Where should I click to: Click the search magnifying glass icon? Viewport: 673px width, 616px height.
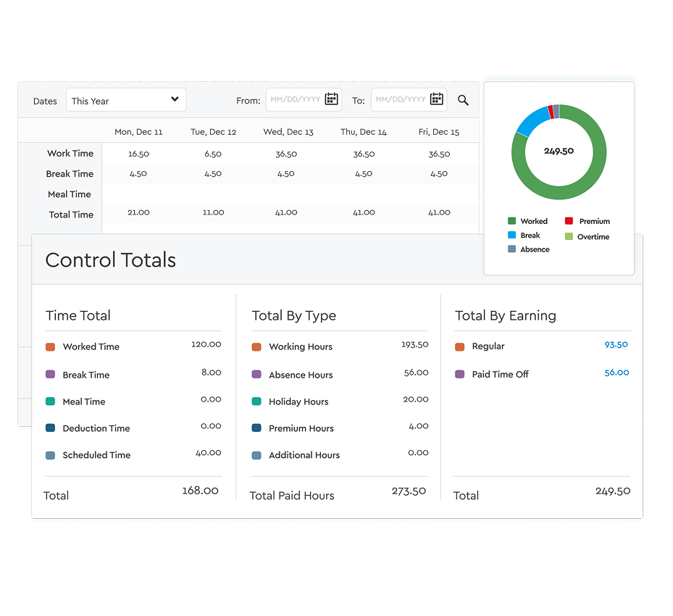click(x=463, y=101)
